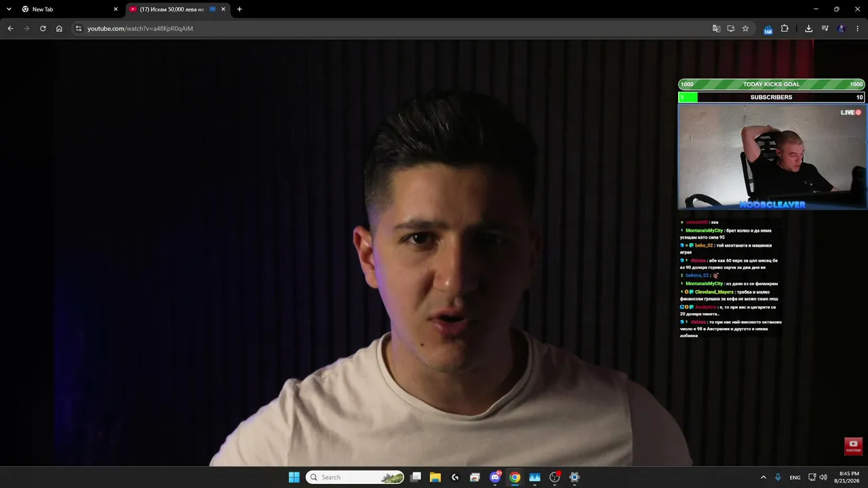
Task: Open the browser home page
Action: tap(59, 28)
